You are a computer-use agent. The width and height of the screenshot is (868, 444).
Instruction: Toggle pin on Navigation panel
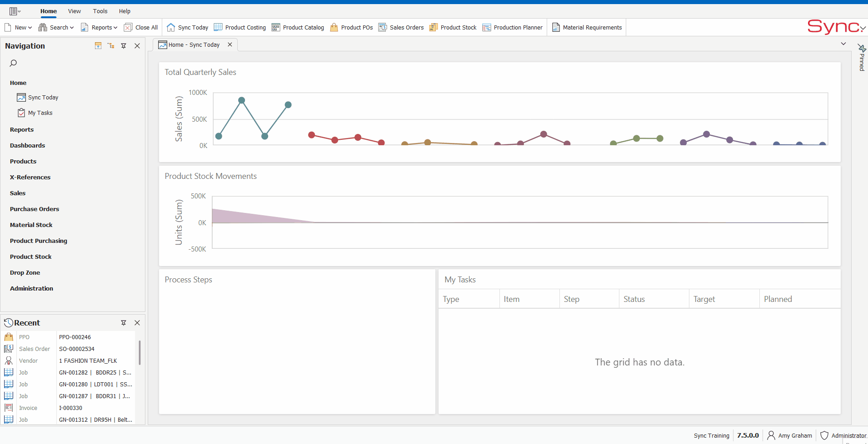pyautogui.click(x=124, y=46)
